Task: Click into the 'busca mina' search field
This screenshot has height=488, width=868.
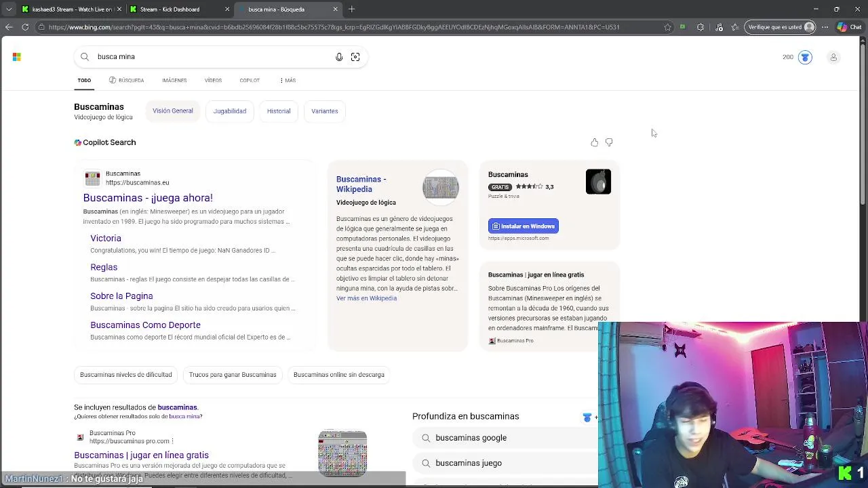Action: 210,57
